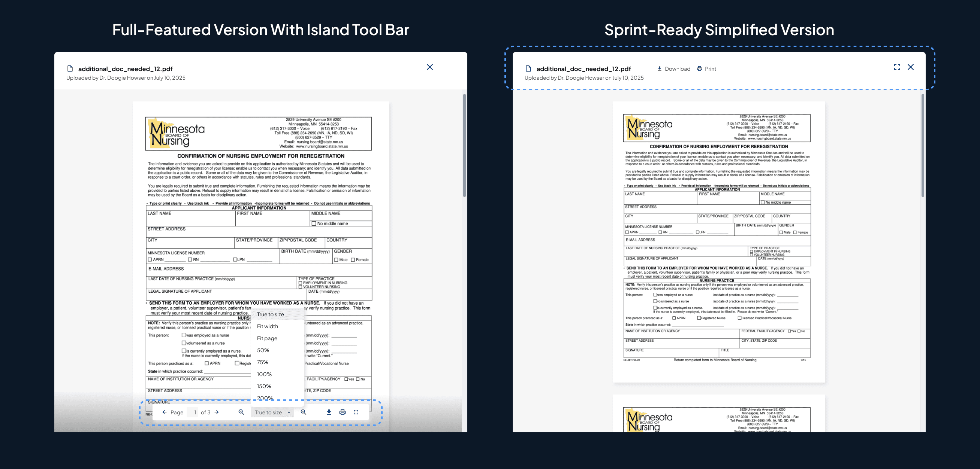Click the zoom in magnifier icon
This screenshot has height=469, width=980.
pos(304,412)
